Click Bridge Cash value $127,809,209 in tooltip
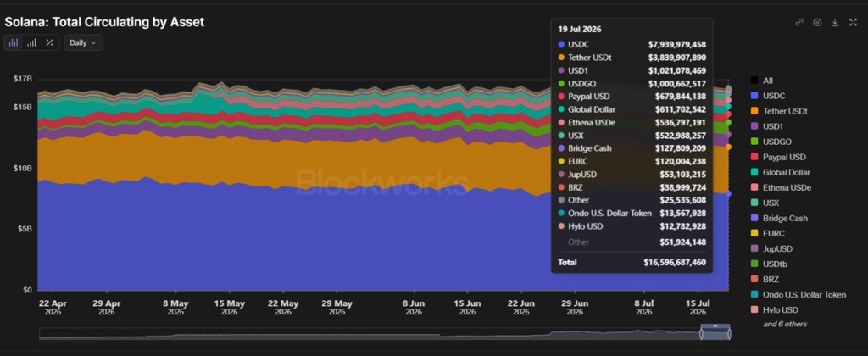This screenshot has height=356, width=868. coord(681,148)
